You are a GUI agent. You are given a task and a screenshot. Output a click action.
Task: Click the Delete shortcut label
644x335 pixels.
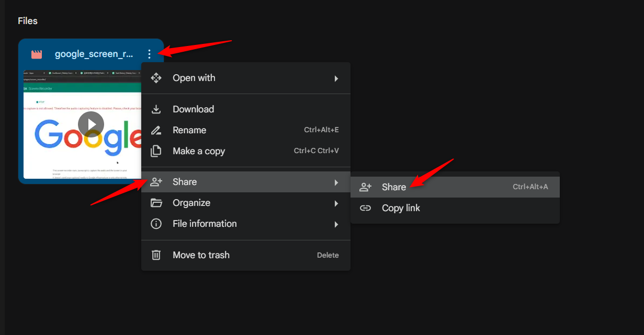coord(328,255)
